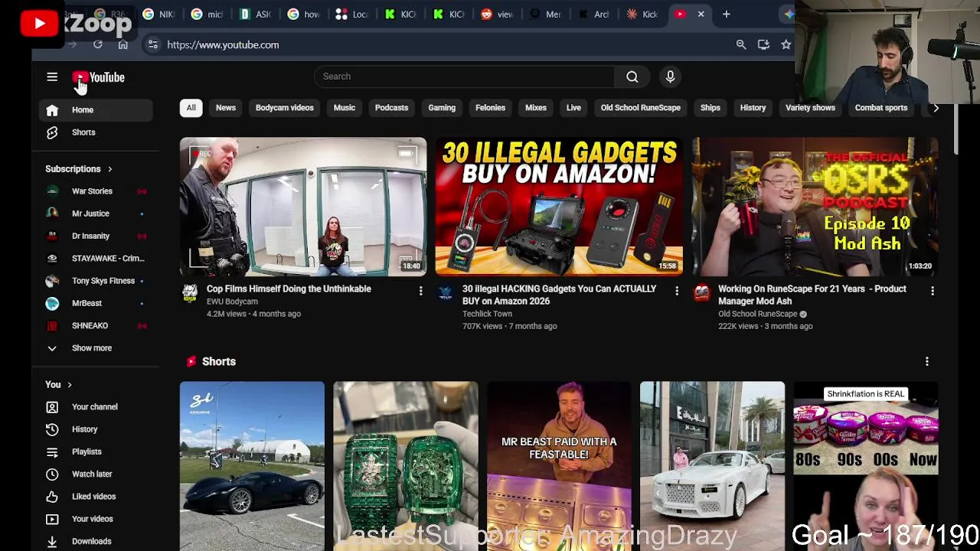The image size is (980, 551).
Task: Open Tony Skys Fitness subscription
Action: point(96,281)
